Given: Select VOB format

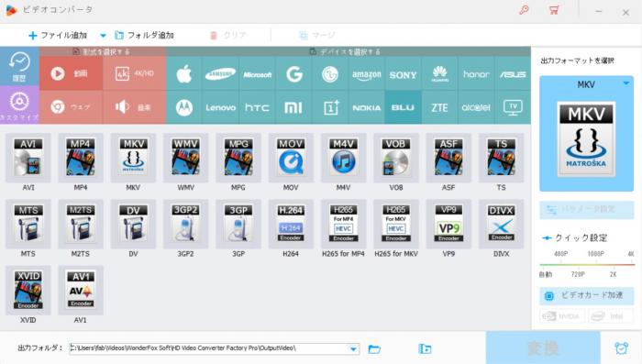Looking at the screenshot, I should pyautogui.click(x=396, y=158).
